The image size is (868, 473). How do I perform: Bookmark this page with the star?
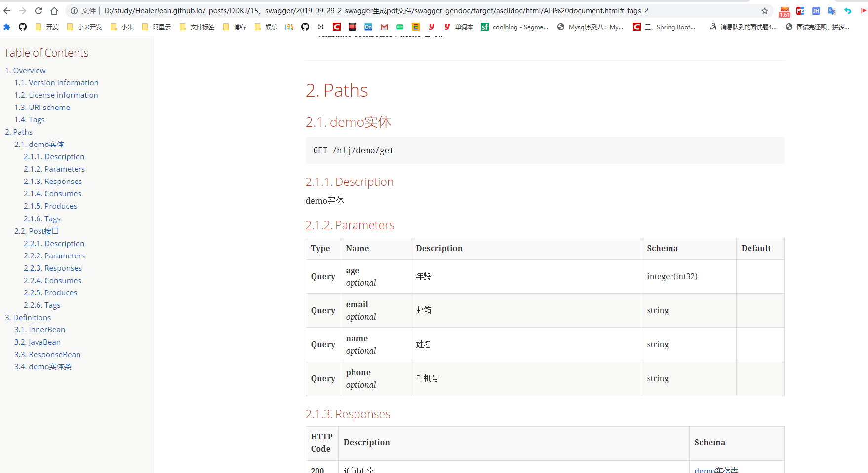click(765, 11)
